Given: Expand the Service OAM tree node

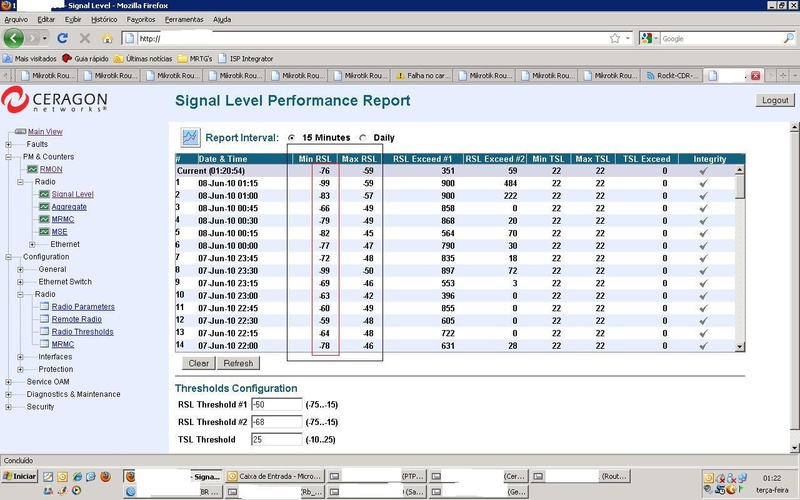Looking at the screenshot, I should (9, 382).
